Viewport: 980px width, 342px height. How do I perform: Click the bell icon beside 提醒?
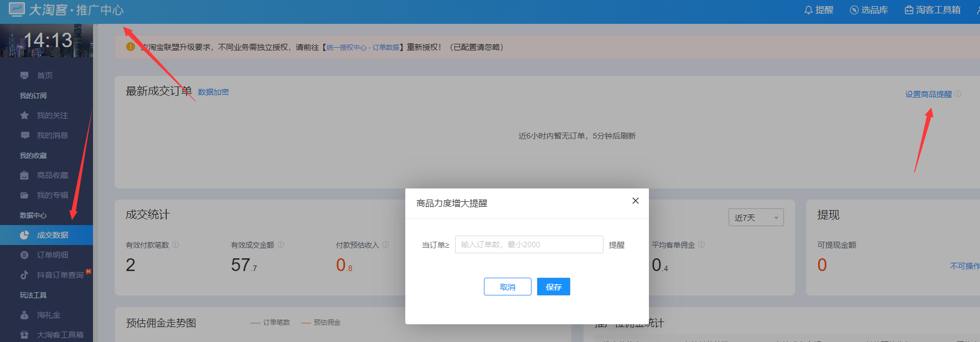(x=808, y=10)
